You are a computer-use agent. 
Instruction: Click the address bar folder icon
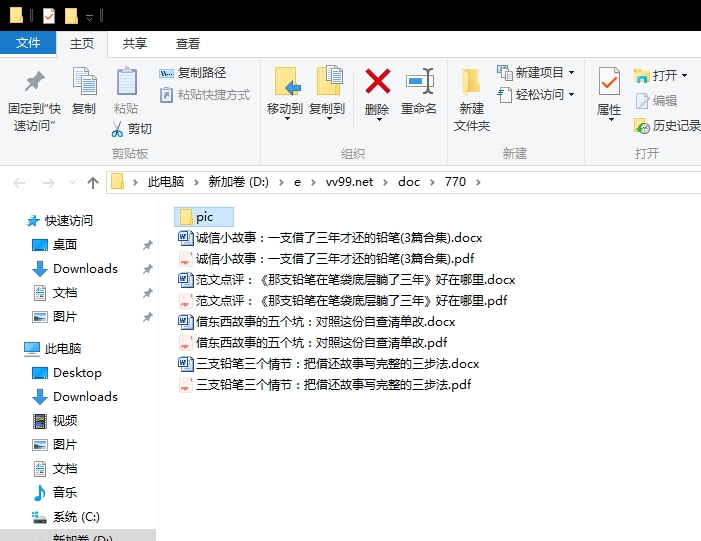[117, 182]
